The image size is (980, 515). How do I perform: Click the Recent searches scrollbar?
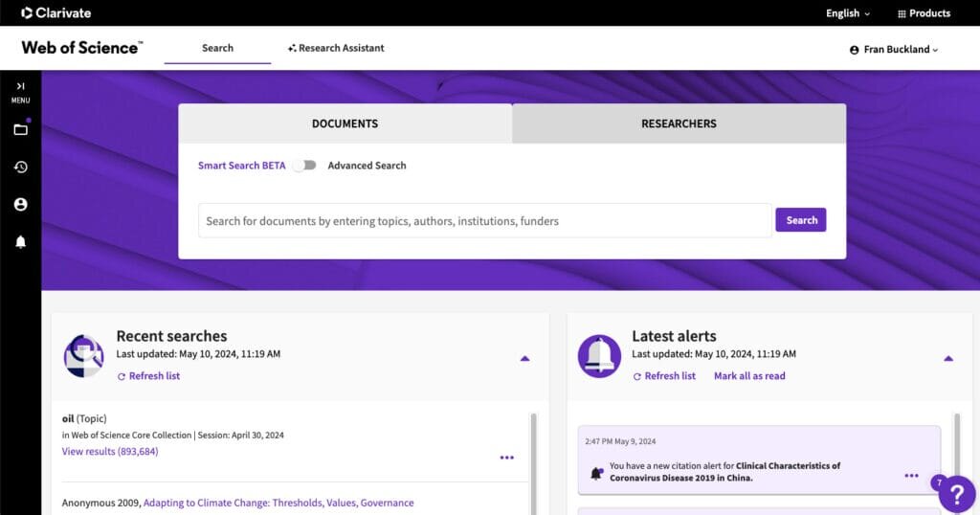click(x=533, y=459)
